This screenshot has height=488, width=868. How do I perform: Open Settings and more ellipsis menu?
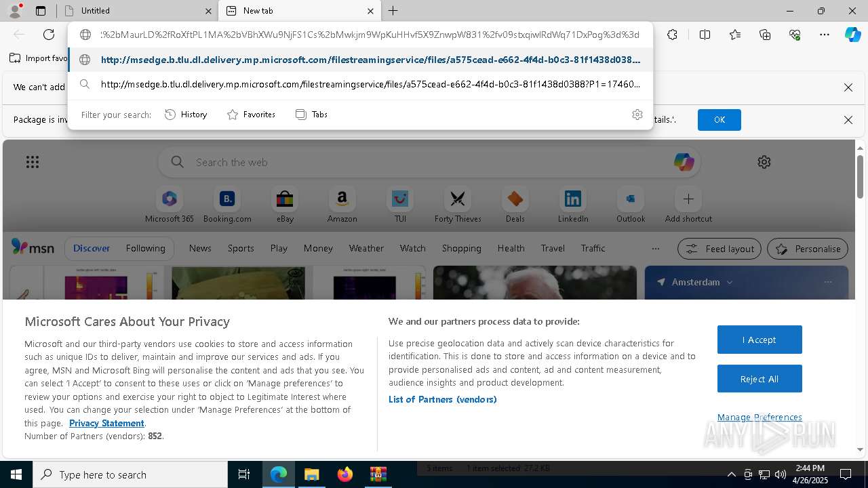coord(825,35)
